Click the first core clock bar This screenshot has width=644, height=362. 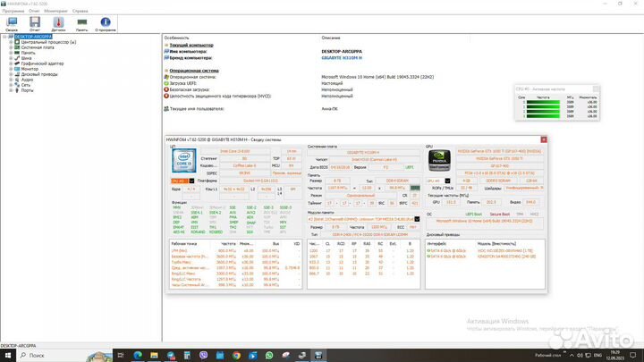pos(543,102)
